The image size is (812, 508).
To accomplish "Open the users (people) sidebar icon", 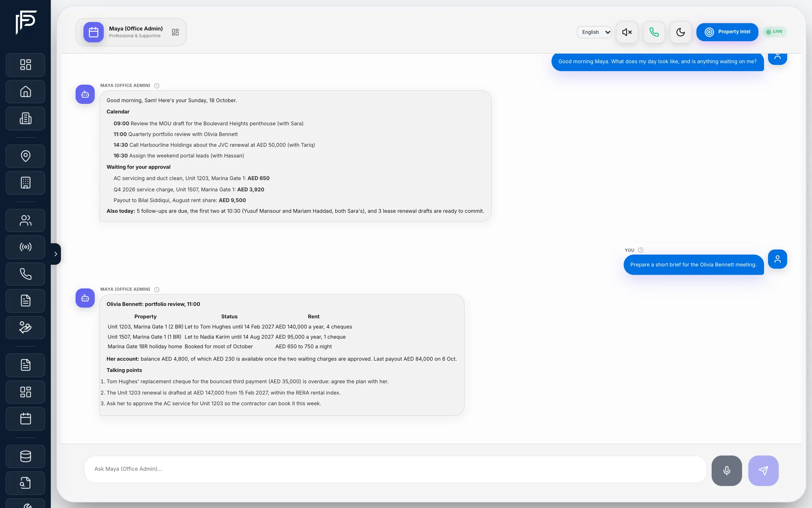I will point(25,220).
